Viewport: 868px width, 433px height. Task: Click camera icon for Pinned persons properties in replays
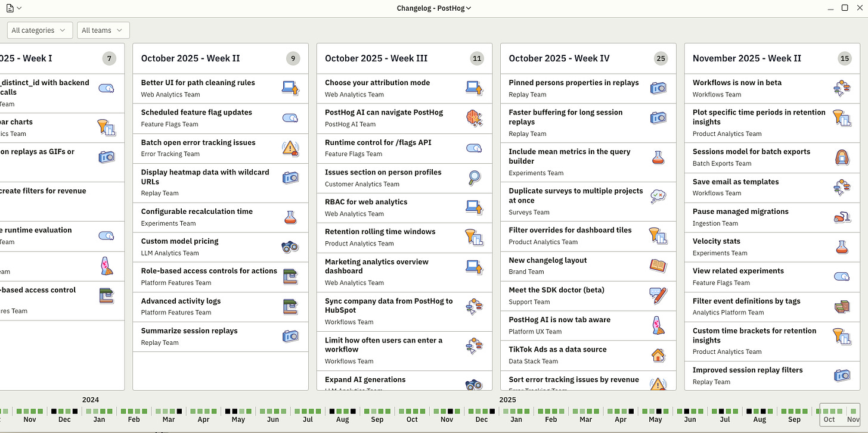[658, 88]
